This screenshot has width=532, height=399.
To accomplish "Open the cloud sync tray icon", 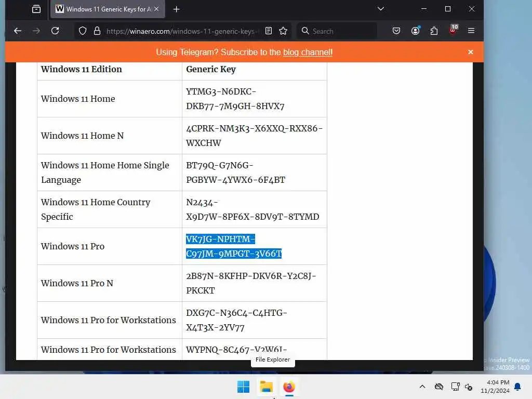I will (x=439, y=387).
